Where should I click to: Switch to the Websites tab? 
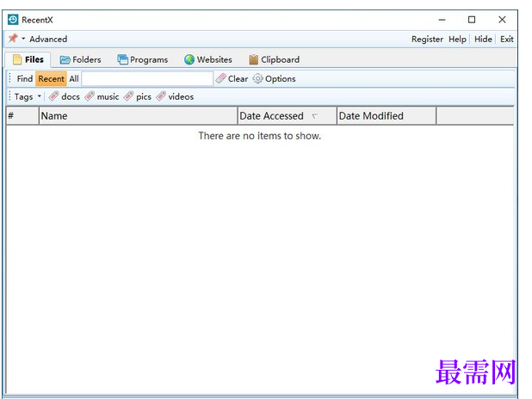(208, 59)
